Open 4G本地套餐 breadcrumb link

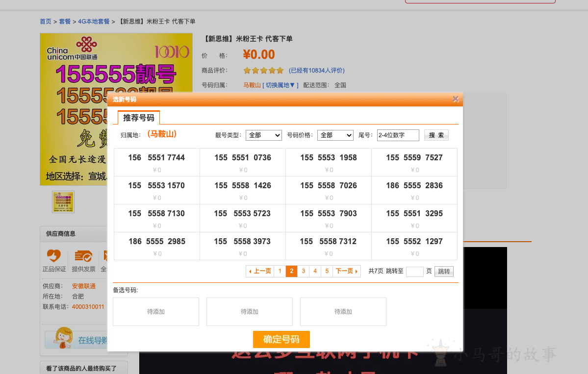94,22
